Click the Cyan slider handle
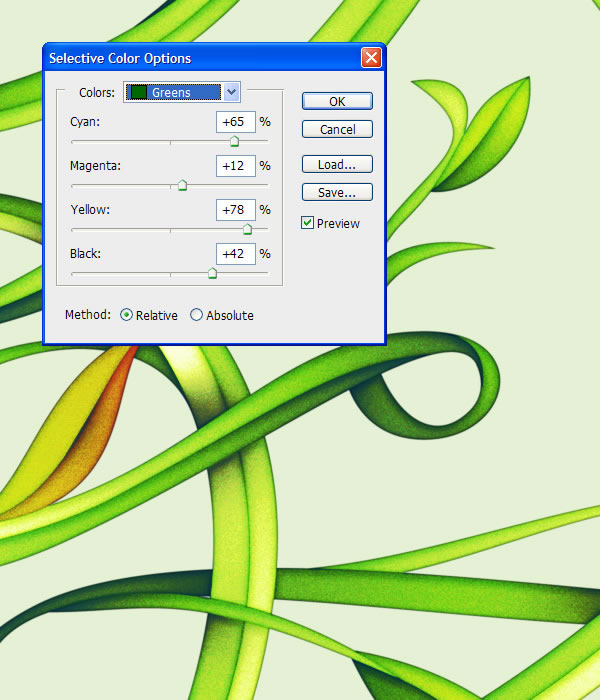Screen dimensions: 600x700 coord(234,141)
